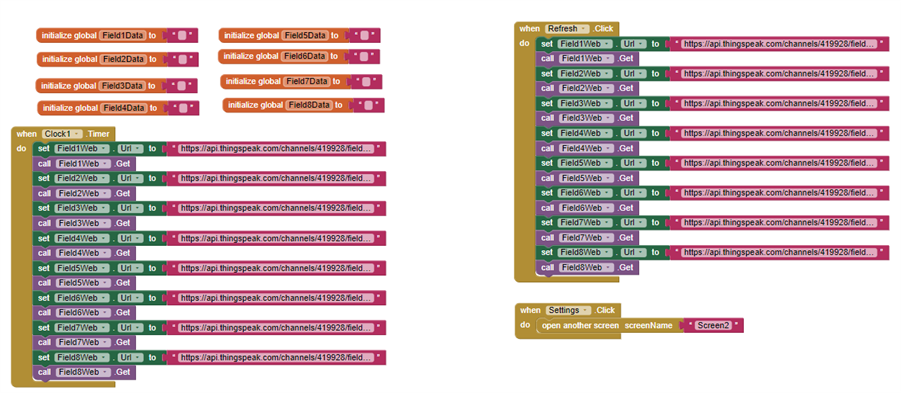Select the Screen2 text block
The height and width of the screenshot is (393, 901).
click(x=713, y=325)
